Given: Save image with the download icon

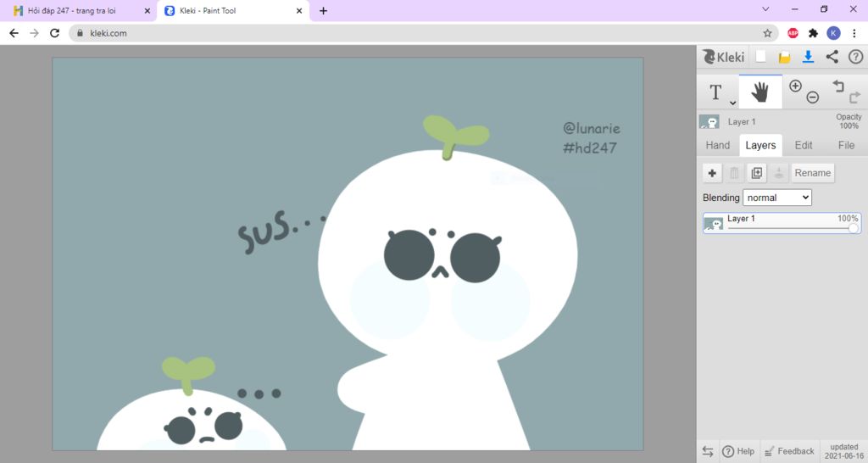Looking at the screenshot, I should point(808,57).
